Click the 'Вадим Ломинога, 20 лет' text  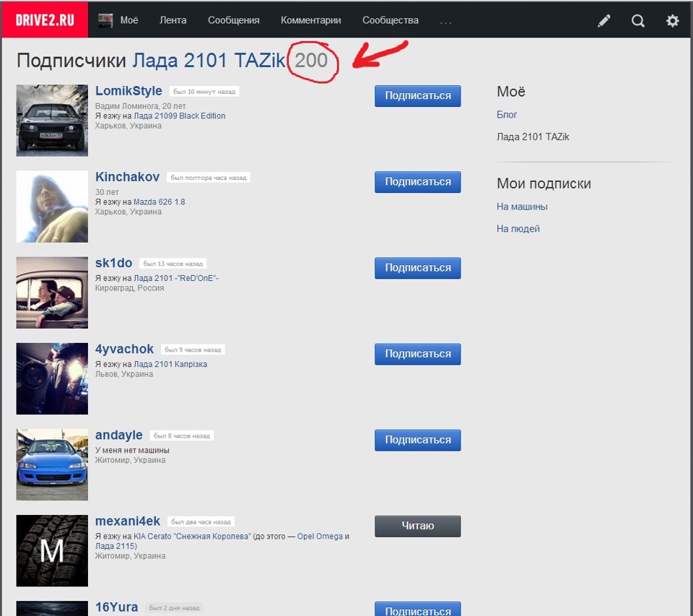pos(141,106)
